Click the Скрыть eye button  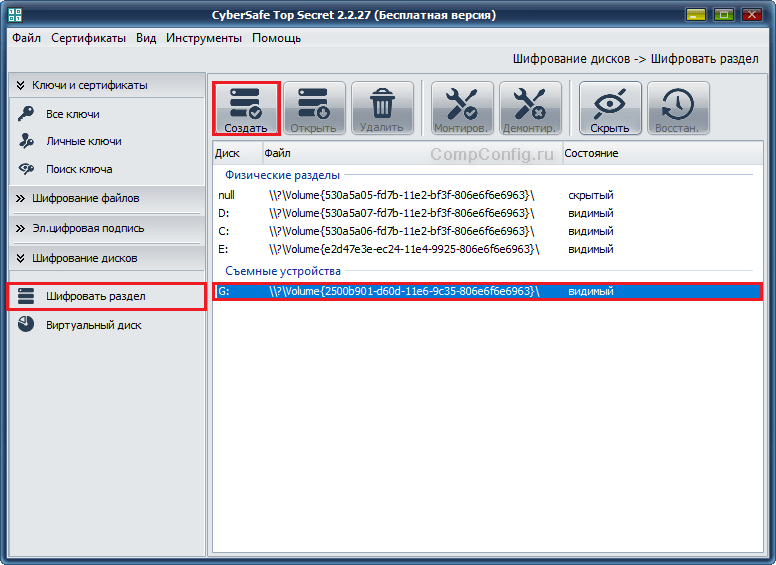(x=610, y=108)
